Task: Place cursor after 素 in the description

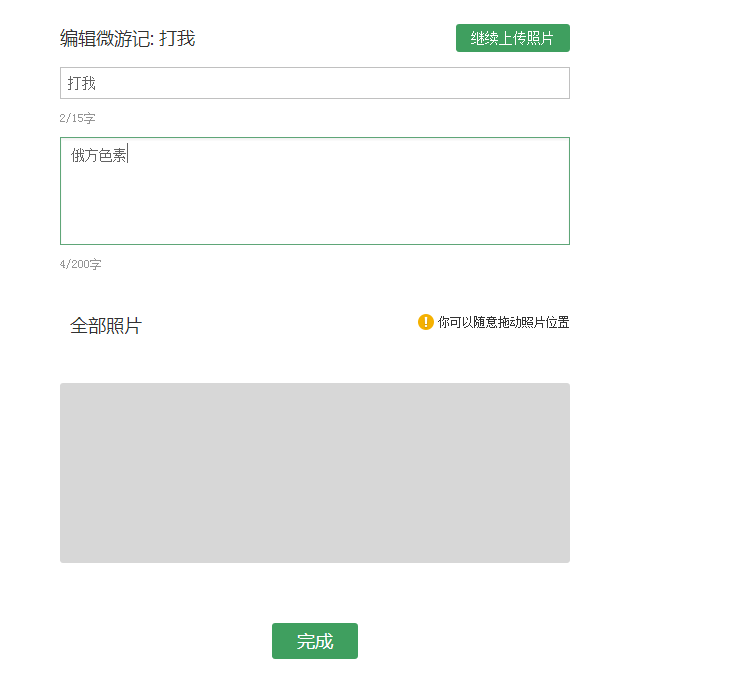Action: point(127,155)
